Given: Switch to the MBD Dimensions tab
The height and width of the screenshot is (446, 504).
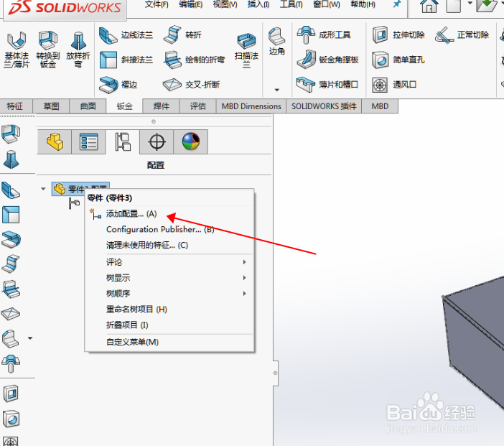Looking at the screenshot, I should pyautogui.click(x=251, y=106).
